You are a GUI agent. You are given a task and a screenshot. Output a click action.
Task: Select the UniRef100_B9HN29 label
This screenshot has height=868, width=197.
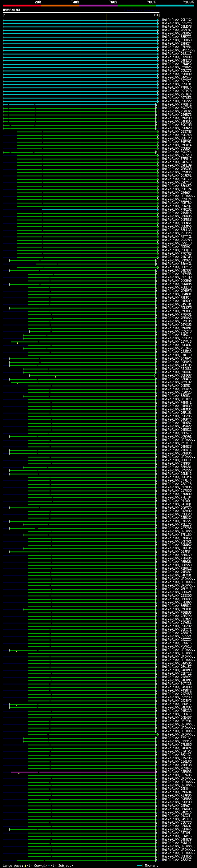[x=176, y=128]
